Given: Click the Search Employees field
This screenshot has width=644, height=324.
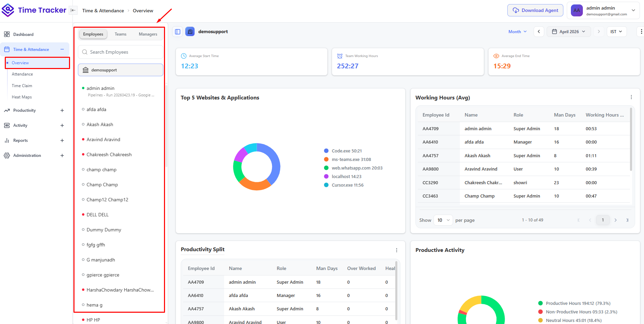Looking at the screenshot, I should 121,52.
